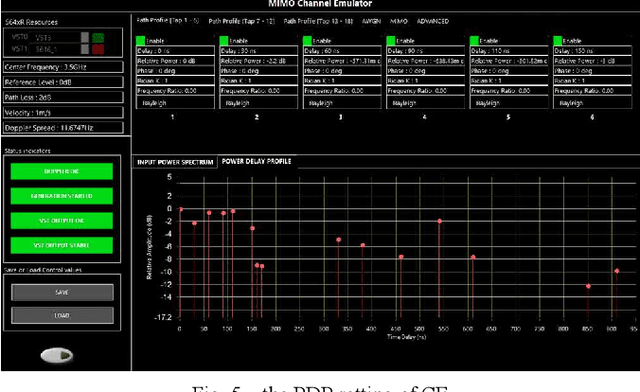Show the INPUT POWER SPECTRUM plot tab
Screen dimensions: 640x392
pos(175,162)
